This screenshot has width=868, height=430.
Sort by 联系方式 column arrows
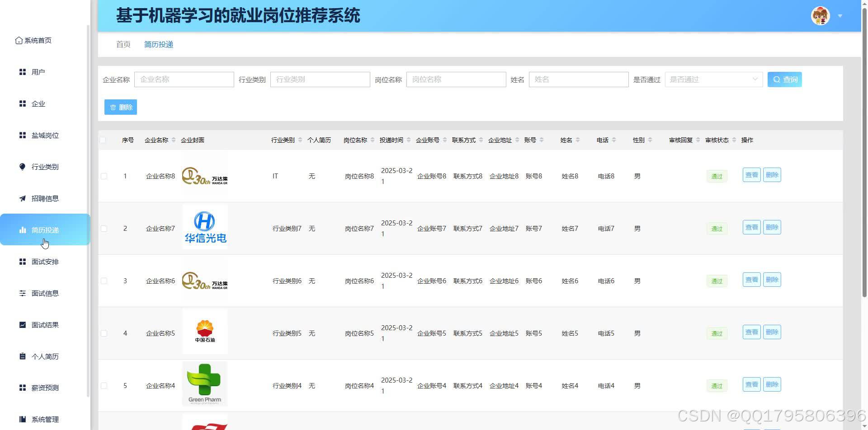point(481,140)
